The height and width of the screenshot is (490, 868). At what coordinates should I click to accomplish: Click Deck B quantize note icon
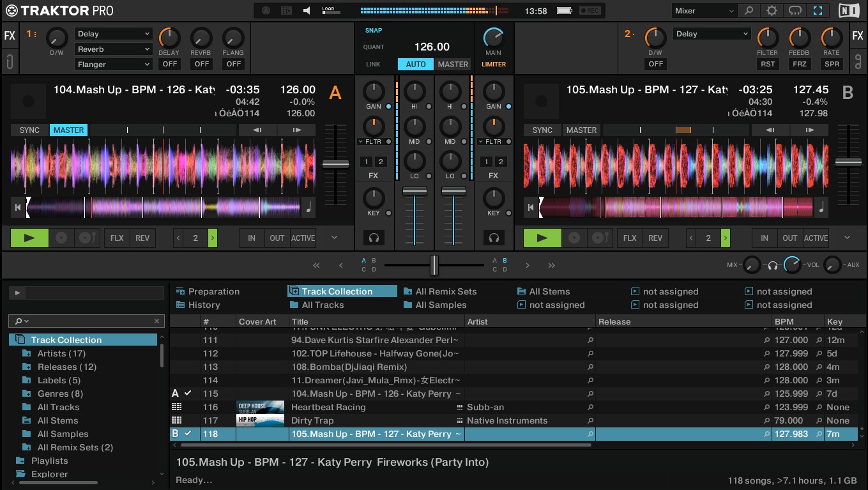pyautogui.click(x=821, y=207)
